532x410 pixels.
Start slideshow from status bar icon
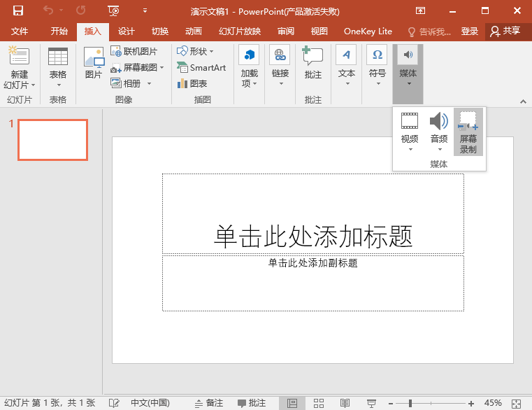coord(371,403)
